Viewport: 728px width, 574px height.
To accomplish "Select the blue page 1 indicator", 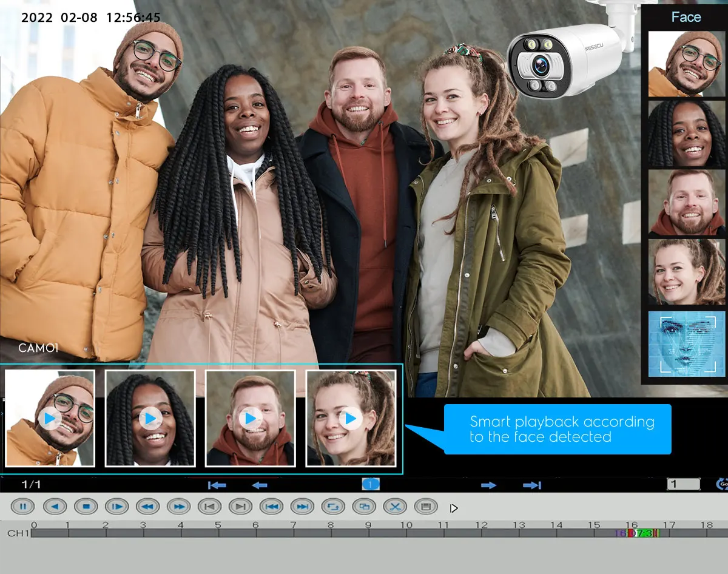I will 371,484.
